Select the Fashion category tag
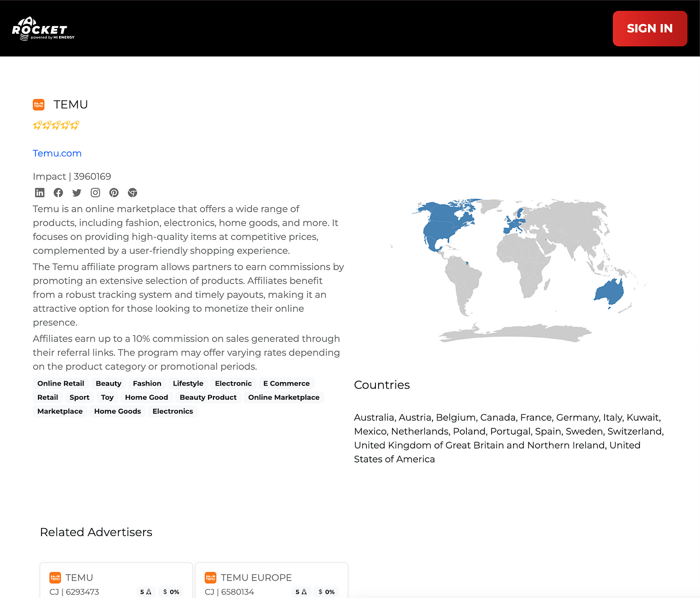The image size is (700, 598). point(147,384)
